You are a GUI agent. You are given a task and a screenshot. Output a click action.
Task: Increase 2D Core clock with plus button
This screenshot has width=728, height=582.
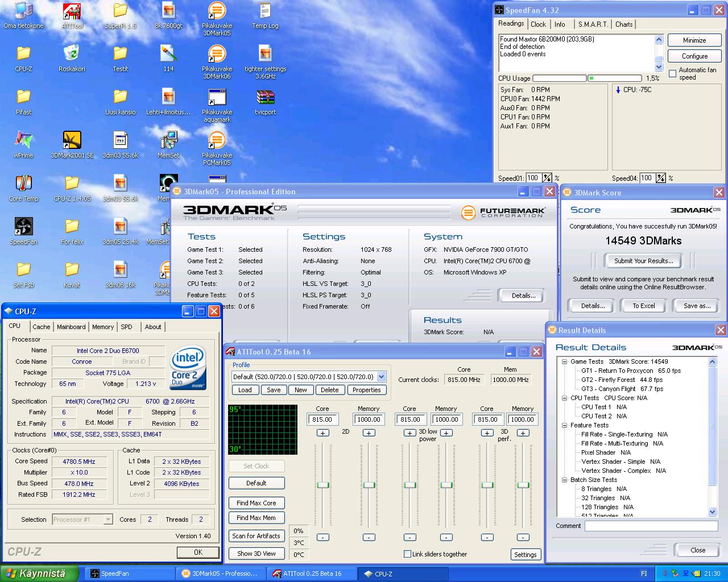(322, 433)
